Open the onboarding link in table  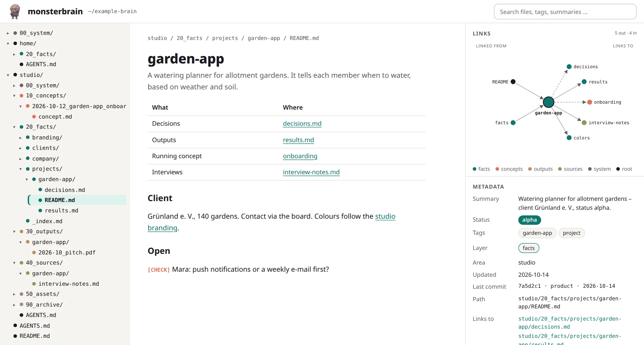coord(300,156)
